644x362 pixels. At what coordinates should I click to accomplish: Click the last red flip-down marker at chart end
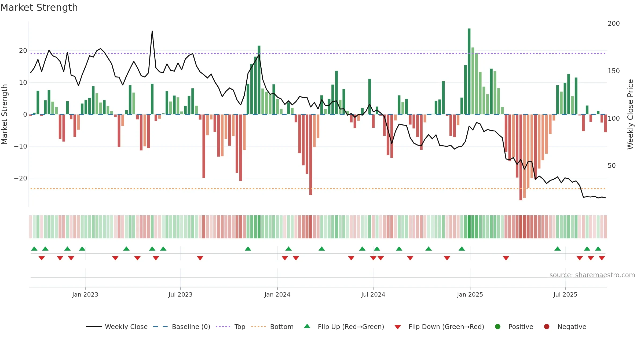click(x=602, y=258)
